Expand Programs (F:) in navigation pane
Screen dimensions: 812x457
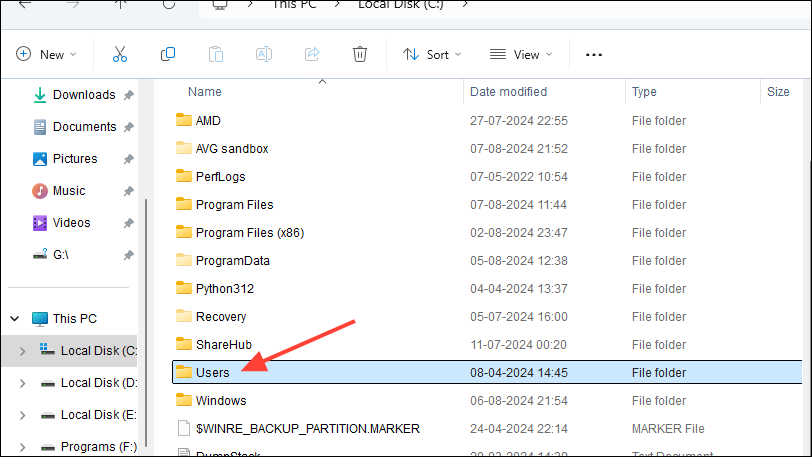pyautogui.click(x=22, y=447)
